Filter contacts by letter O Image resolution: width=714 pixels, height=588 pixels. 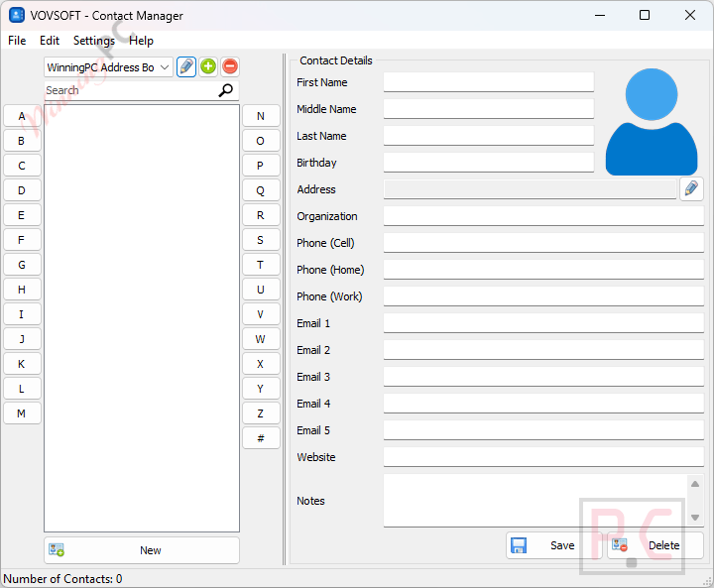[x=261, y=141]
